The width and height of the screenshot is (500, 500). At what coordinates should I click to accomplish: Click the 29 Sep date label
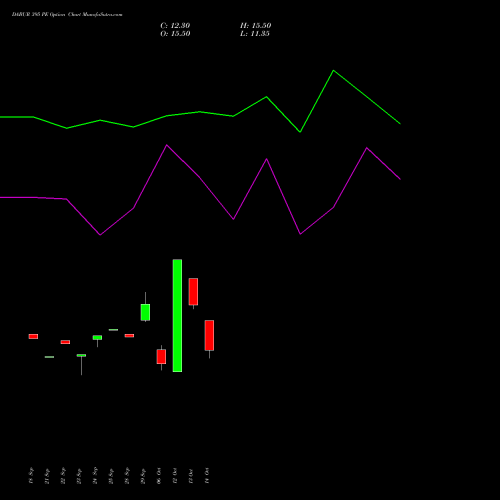coord(143,476)
